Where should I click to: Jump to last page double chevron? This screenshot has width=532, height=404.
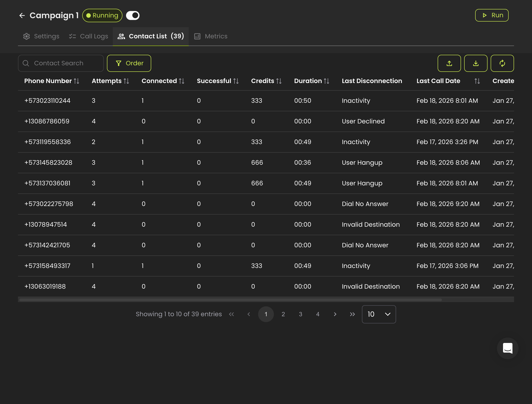[352, 314]
